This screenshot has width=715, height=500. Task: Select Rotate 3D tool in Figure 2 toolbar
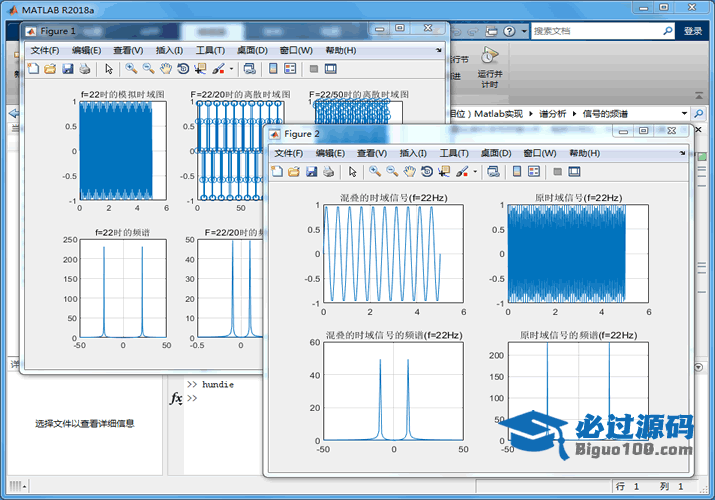[427, 172]
